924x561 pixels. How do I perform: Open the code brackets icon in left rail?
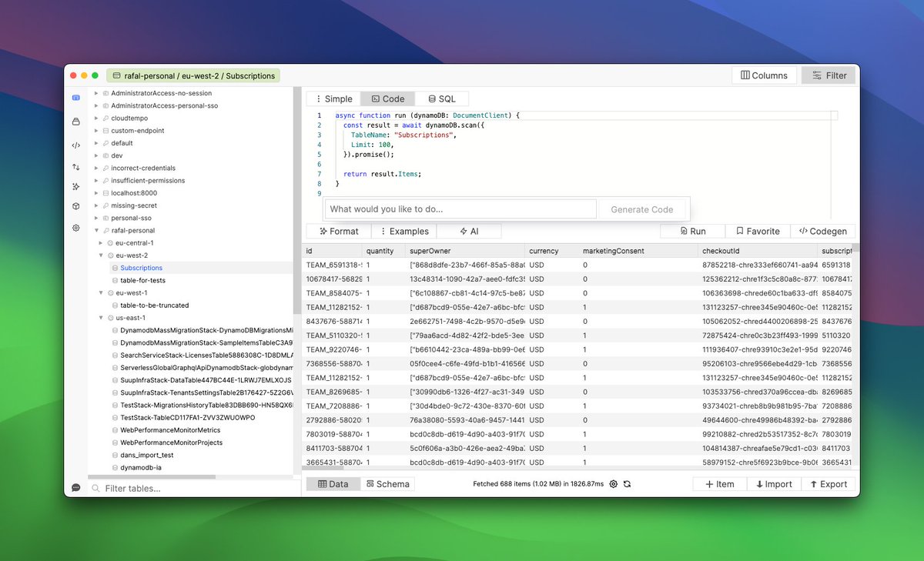click(76, 145)
